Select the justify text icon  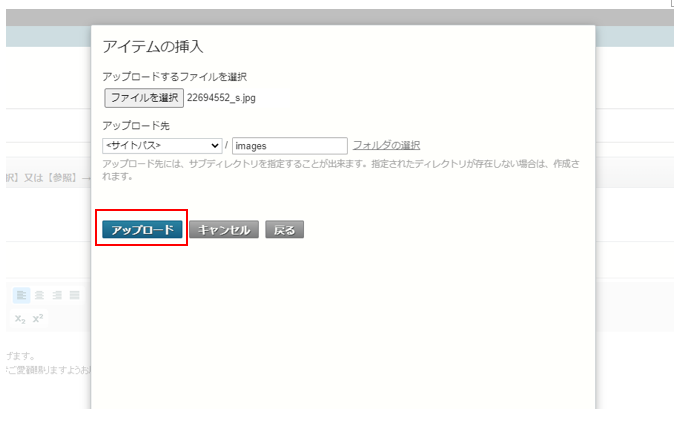75,295
